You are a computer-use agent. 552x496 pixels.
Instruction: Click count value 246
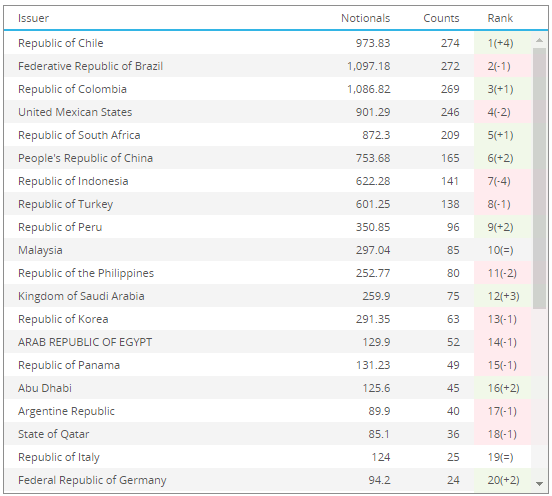point(450,112)
